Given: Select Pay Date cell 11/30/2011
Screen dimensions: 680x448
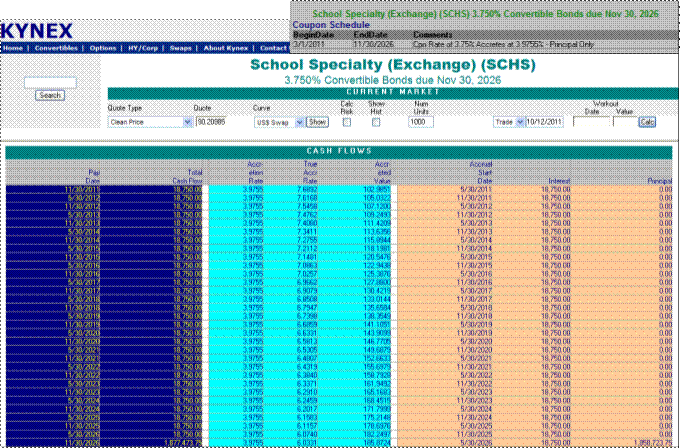Looking at the screenshot, I should click(x=82, y=190).
